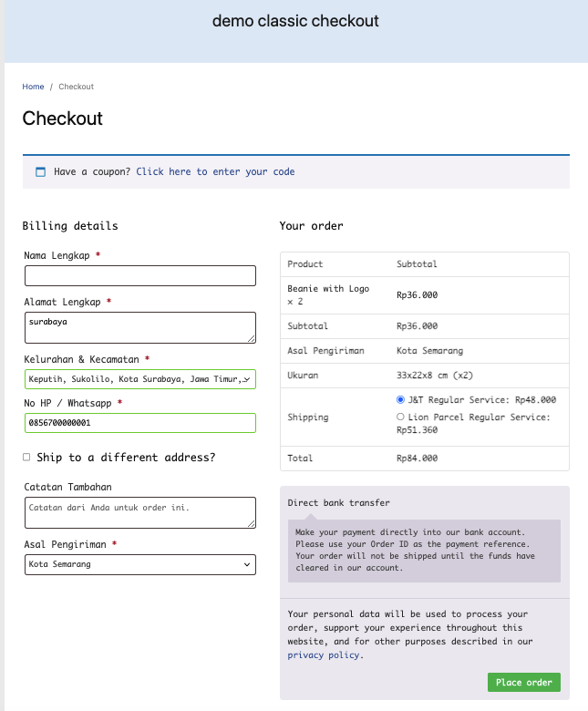
Task: Click the 'Checkout' breadcrumb text
Action: click(x=77, y=87)
